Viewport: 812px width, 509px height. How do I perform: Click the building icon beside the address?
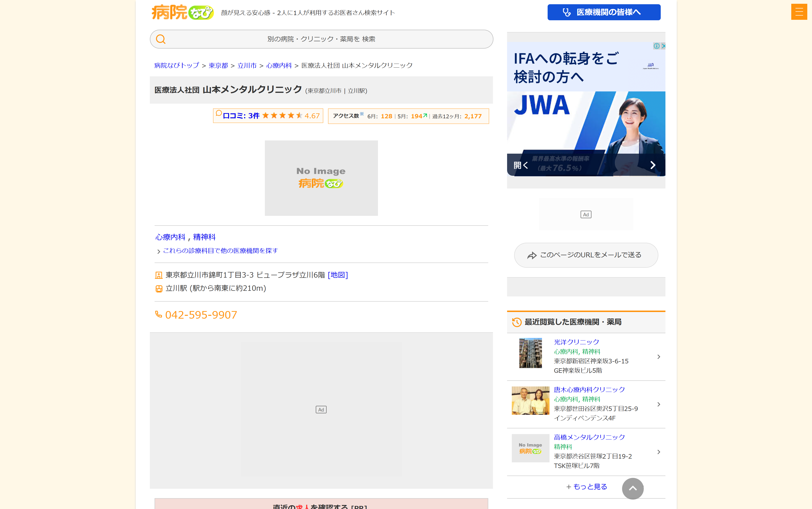(159, 275)
